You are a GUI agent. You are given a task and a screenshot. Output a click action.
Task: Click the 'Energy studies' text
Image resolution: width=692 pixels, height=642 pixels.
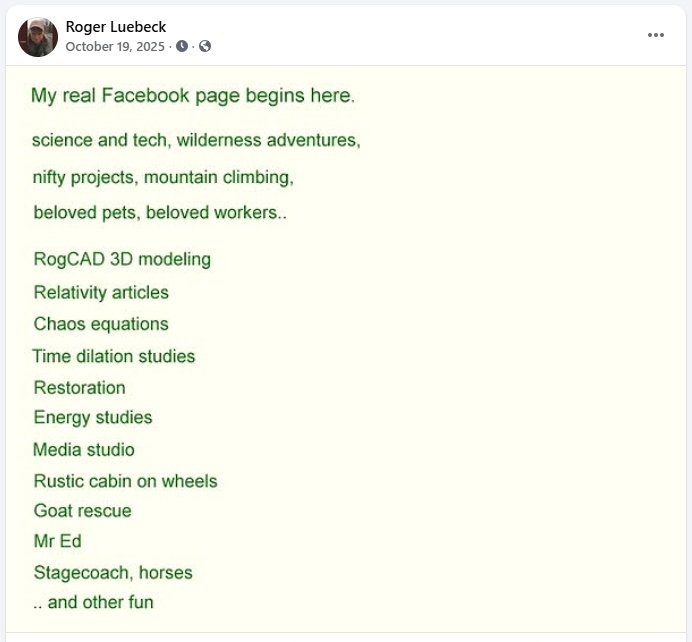point(93,418)
